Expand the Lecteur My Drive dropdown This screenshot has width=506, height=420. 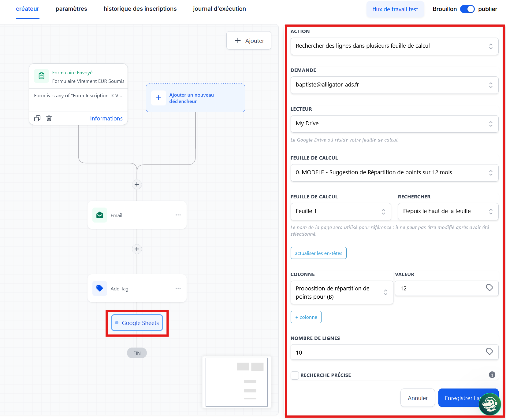[x=394, y=124]
